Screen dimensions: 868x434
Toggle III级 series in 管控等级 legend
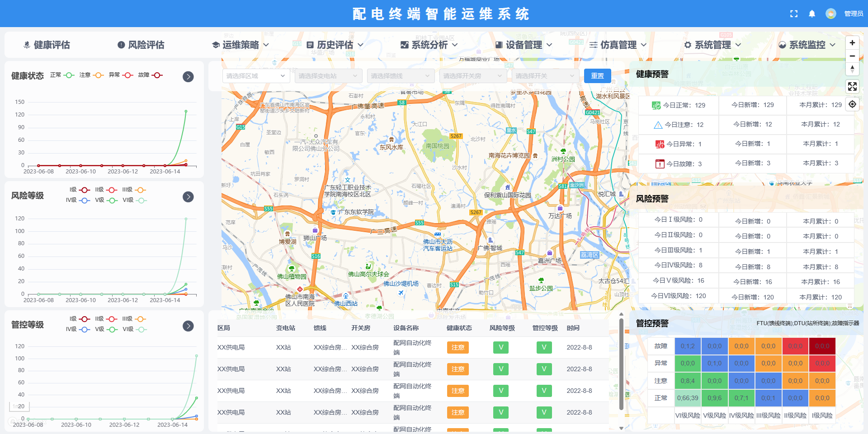tap(134, 319)
